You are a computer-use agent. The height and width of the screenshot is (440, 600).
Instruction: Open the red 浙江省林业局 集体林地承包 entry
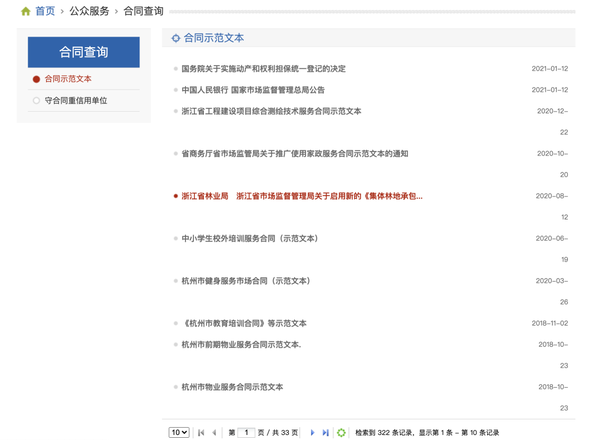pyautogui.click(x=302, y=196)
